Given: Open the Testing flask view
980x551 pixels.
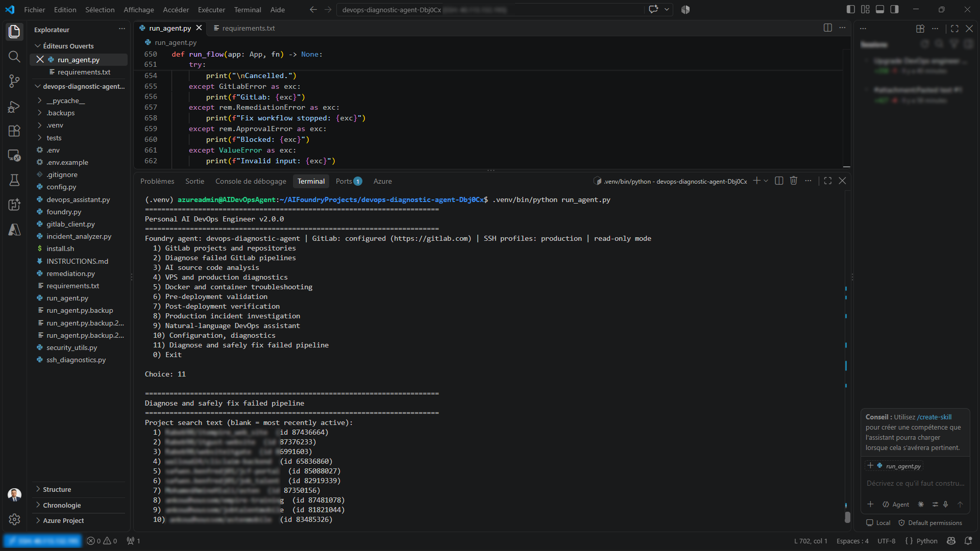Looking at the screenshot, I should pyautogui.click(x=14, y=180).
